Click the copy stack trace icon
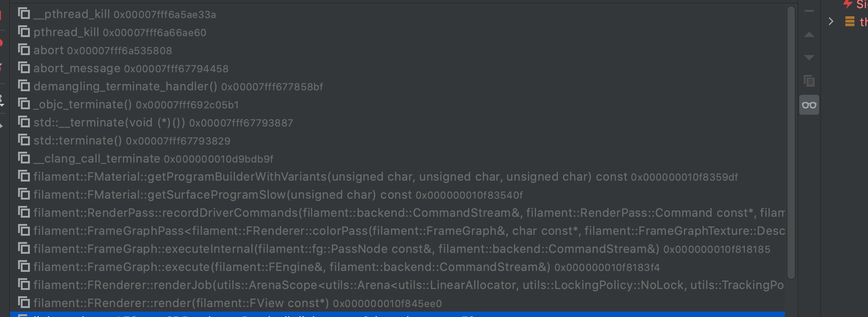The width and height of the screenshot is (868, 317). point(809,81)
